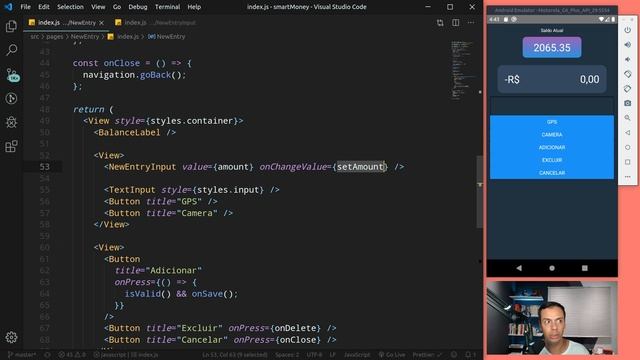Click the Go Live button in status bar
Viewport: 640px width, 360px height.
tap(391, 355)
